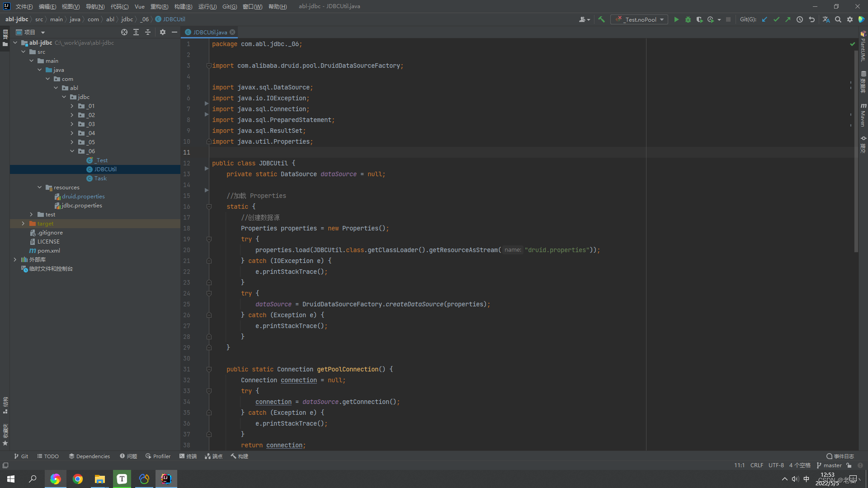
Task: Open the Vue menu
Action: click(x=140, y=6)
